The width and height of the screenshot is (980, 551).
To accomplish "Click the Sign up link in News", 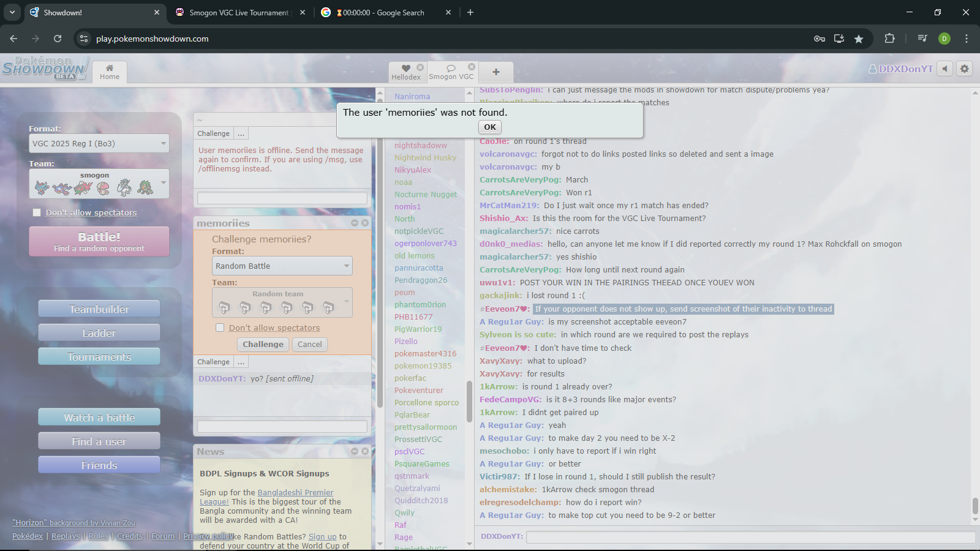I will pos(323,536).
